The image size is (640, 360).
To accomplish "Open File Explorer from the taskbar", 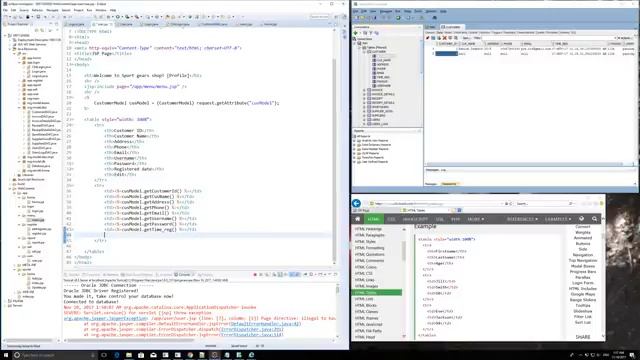I will click(129, 355).
